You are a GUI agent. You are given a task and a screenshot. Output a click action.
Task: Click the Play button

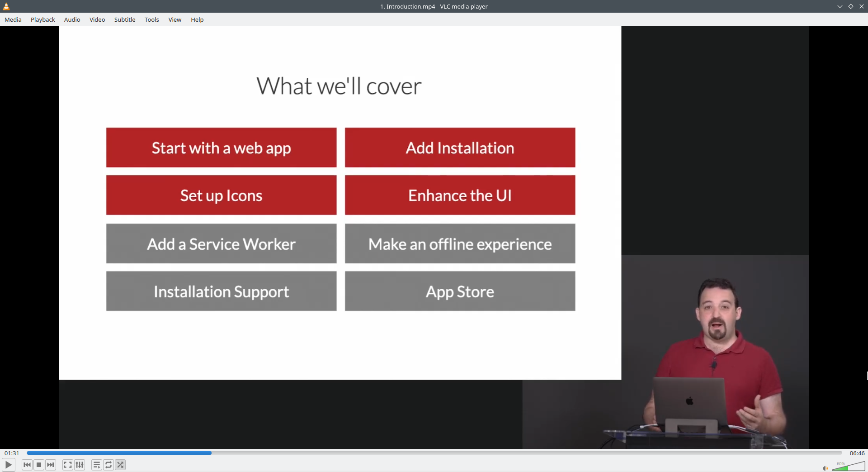[x=8, y=465]
